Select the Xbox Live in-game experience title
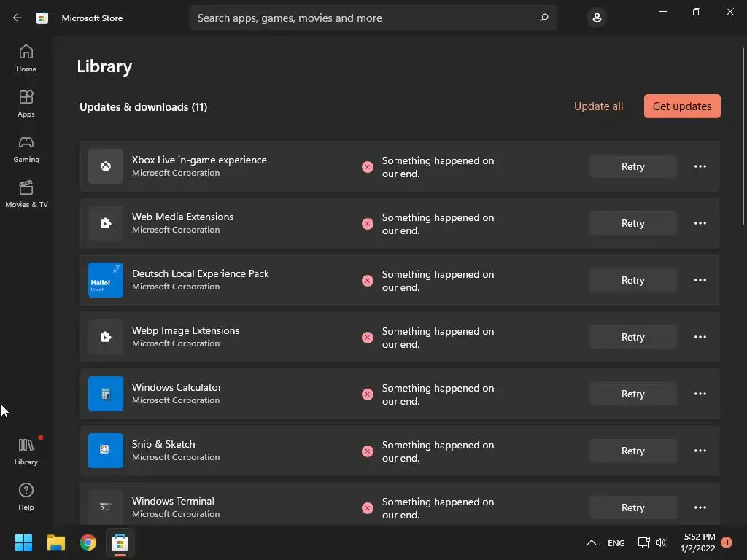 [199, 160]
